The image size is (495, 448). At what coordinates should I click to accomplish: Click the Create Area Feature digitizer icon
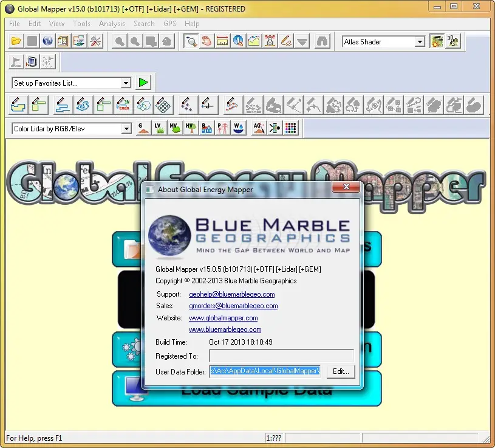pyautogui.click(x=18, y=105)
